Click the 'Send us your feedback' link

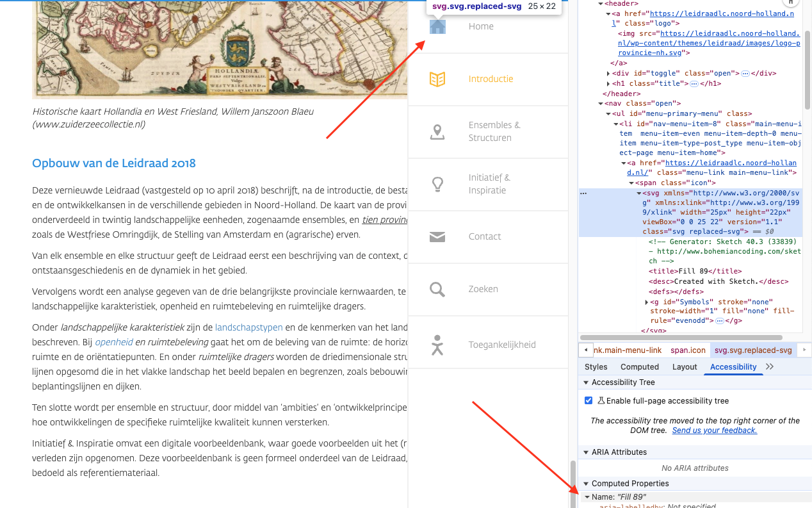714,430
